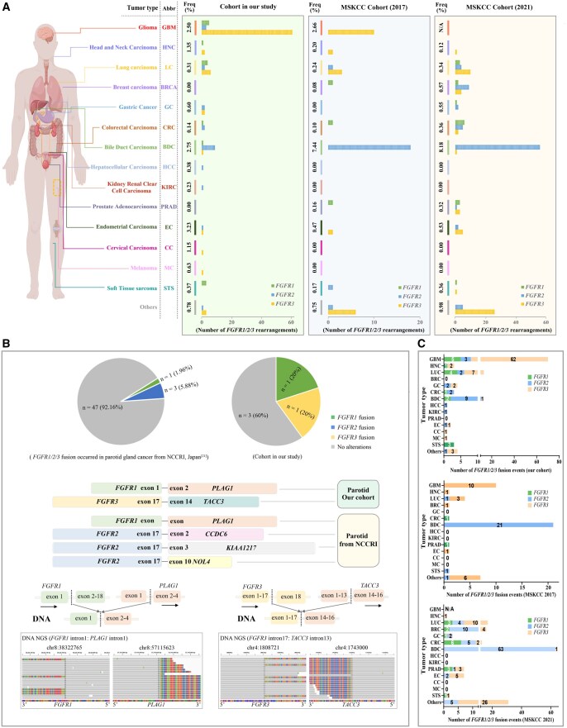Viewport: 567px width, 728px height.
Task: Click the panel 'C' letter label
Action: pos(421,343)
